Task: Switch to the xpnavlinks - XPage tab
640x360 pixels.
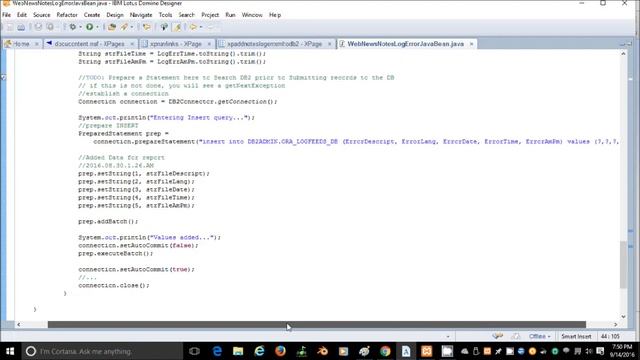Action: point(176,44)
